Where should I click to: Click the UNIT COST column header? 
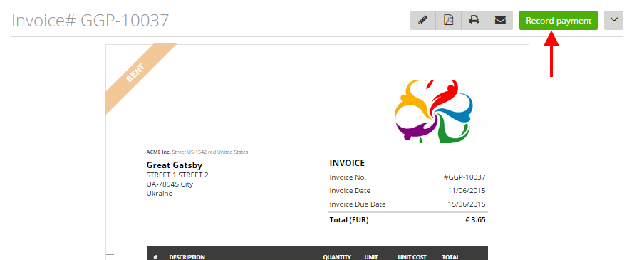[x=412, y=257]
